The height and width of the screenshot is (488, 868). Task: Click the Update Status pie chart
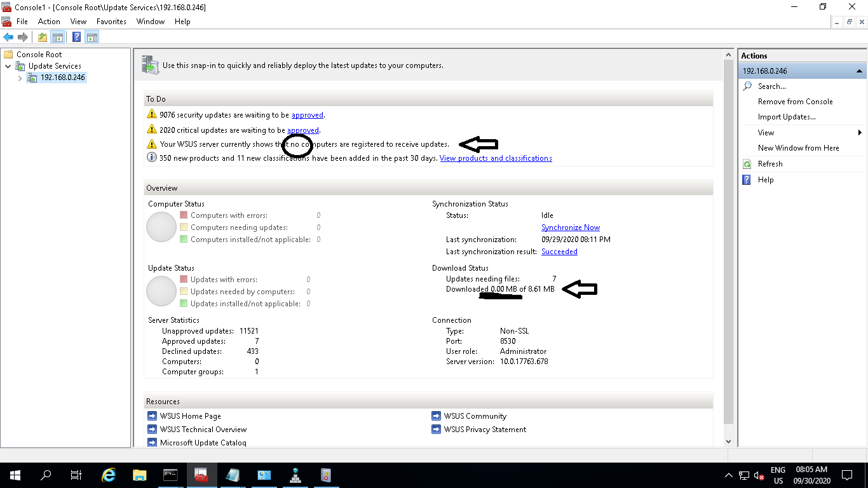(x=161, y=291)
